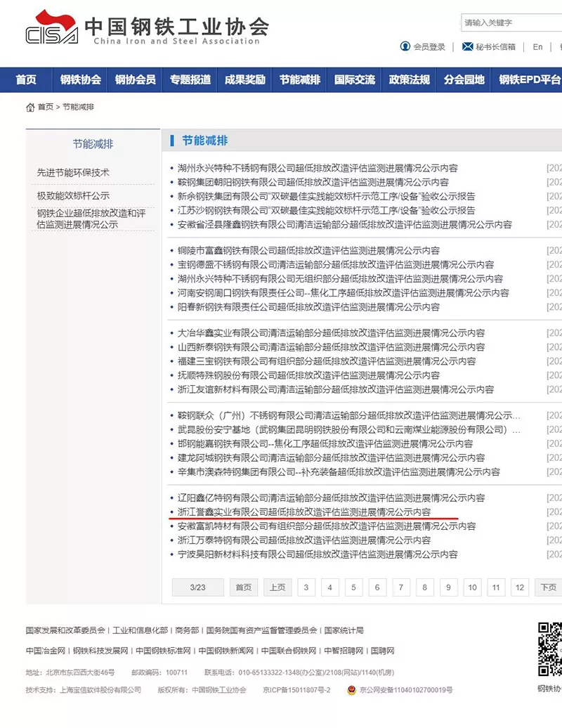Open the 武昆股份安宁基地 notice
The width and height of the screenshot is (562, 728).
coord(349,430)
